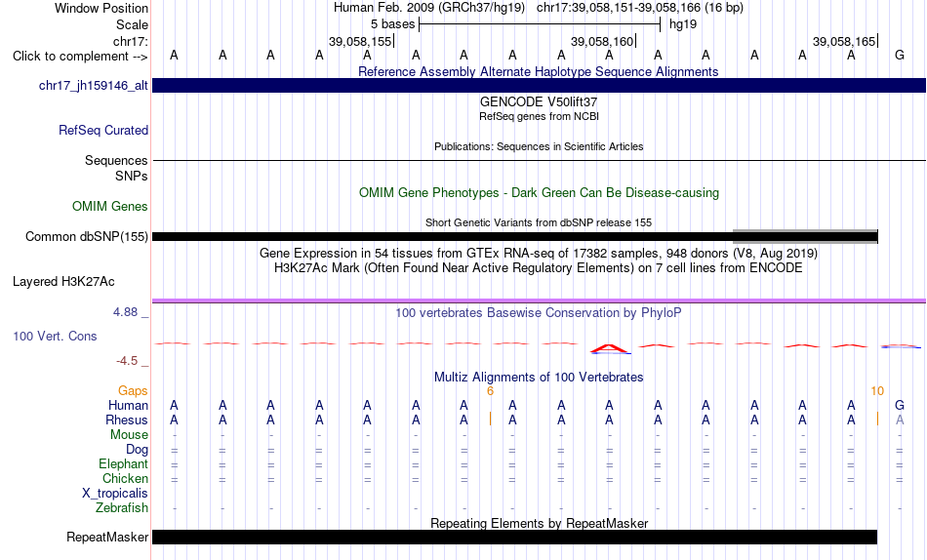This screenshot has width=927, height=560.
Task: Click the OMIM Gene Phenotypes track title
Action: [x=539, y=193]
